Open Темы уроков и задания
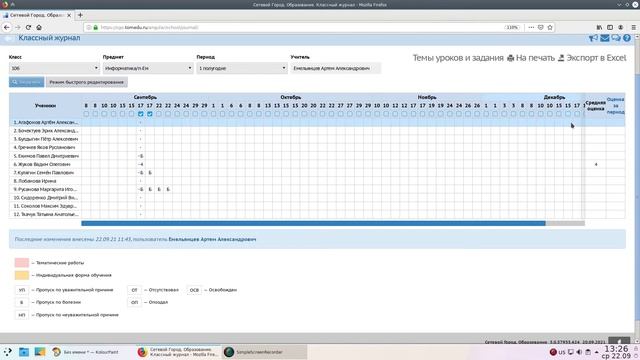The width and height of the screenshot is (640, 360). [458, 58]
